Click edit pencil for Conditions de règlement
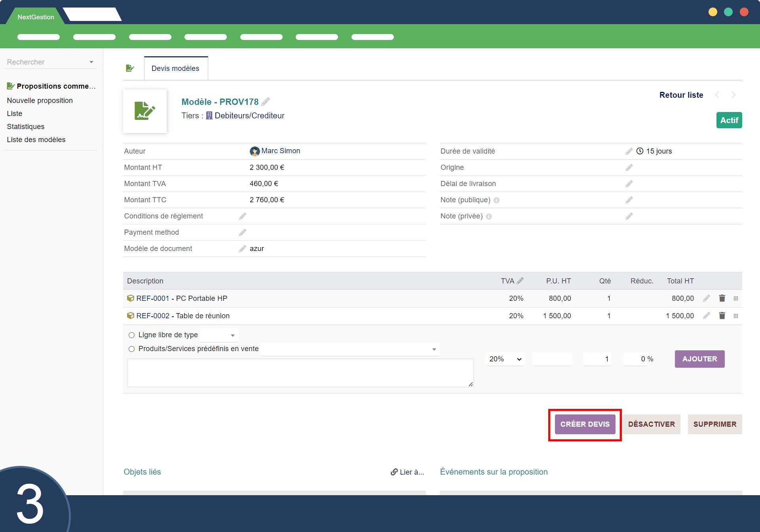The width and height of the screenshot is (760, 532). click(x=243, y=216)
